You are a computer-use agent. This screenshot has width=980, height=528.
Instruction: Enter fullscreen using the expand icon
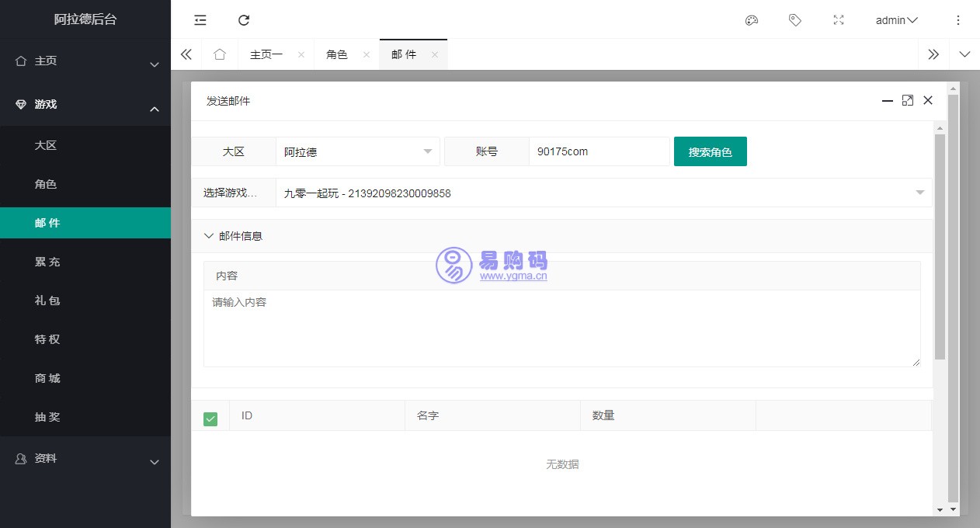coord(838,20)
